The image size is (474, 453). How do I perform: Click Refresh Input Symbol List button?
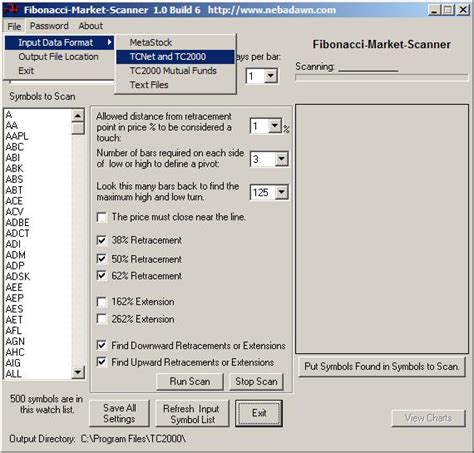point(192,413)
